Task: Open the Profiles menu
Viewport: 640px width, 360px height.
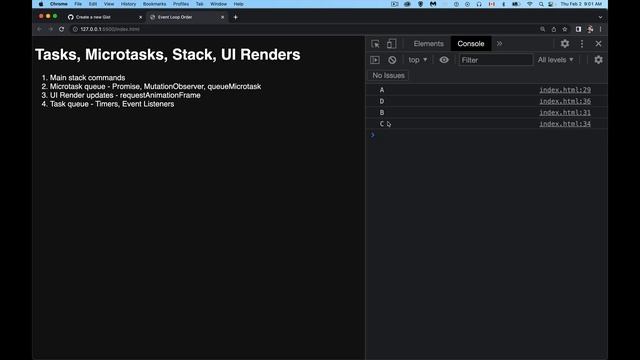Action: pos(181,4)
